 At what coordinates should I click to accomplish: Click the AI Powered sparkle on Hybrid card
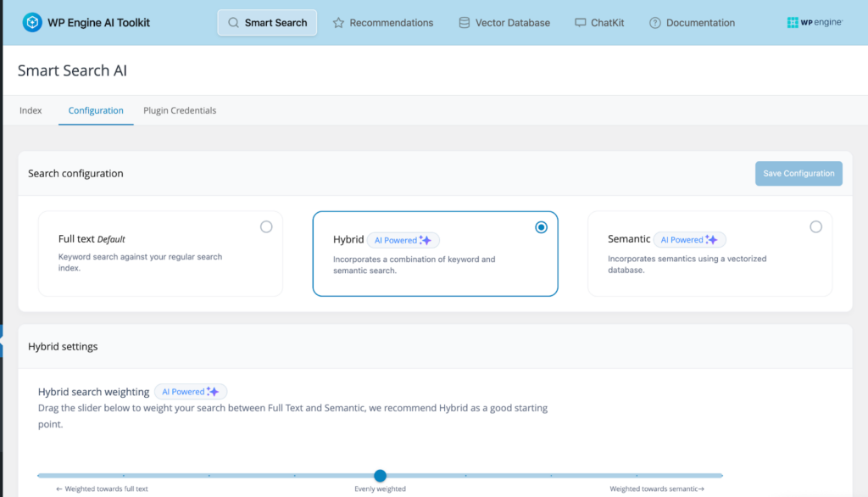(x=426, y=240)
